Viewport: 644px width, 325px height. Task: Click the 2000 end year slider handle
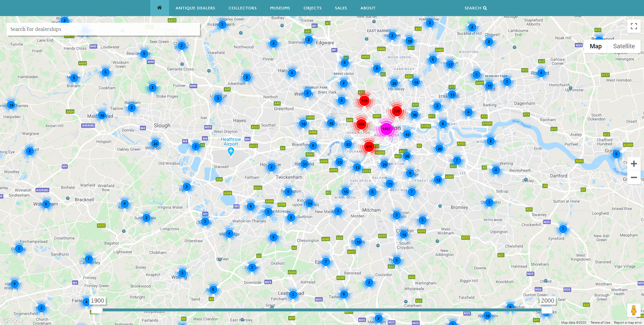pos(546,310)
